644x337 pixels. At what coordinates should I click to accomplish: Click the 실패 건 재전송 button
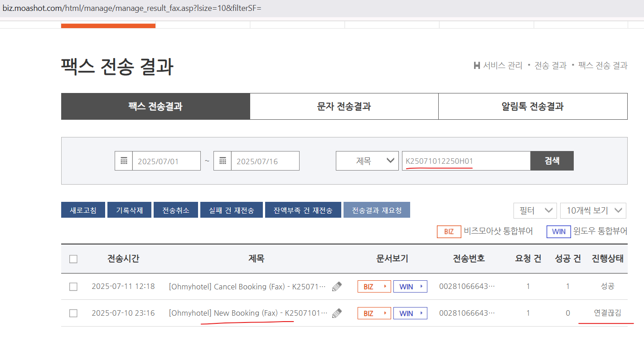point(232,210)
